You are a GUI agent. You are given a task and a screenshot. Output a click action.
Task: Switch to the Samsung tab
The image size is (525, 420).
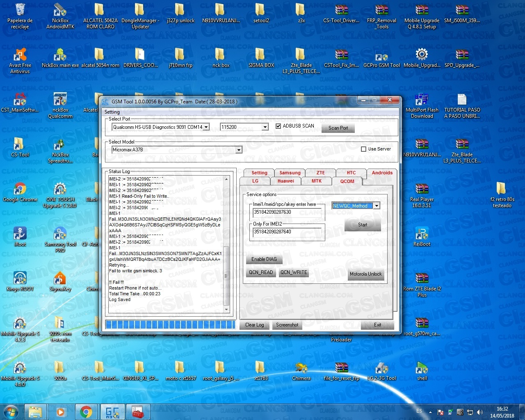[290, 173]
